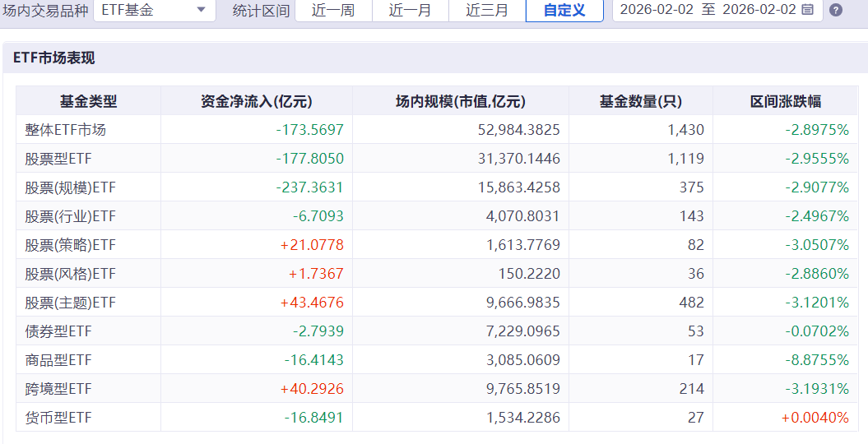
Task: Select the 股票(策略)ETF row label
Action: pyautogui.click(x=70, y=245)
